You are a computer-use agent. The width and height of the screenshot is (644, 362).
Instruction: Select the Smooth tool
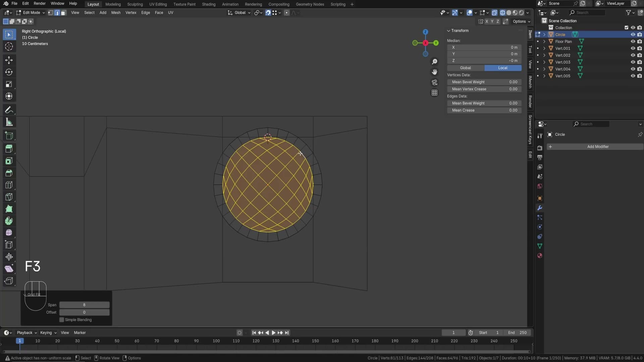[x=9, y=233]
